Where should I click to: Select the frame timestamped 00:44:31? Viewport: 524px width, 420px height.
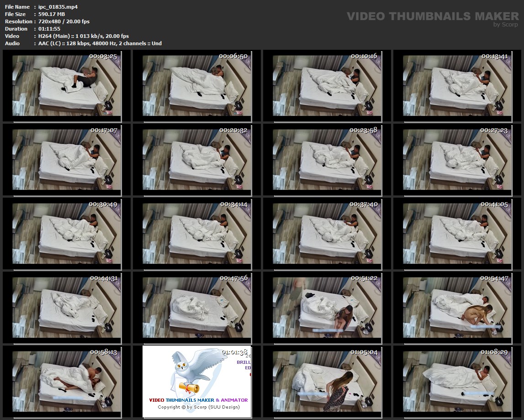(67, 308)
